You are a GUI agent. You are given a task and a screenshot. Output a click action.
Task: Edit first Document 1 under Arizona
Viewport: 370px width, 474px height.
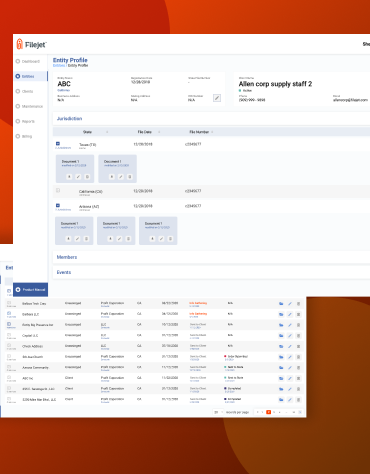point(77,239)
